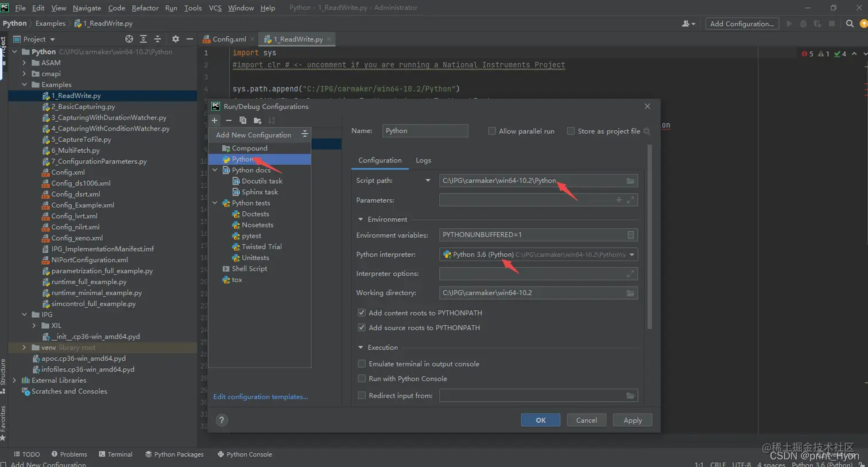Expand the Parameters field

(630, 200)
